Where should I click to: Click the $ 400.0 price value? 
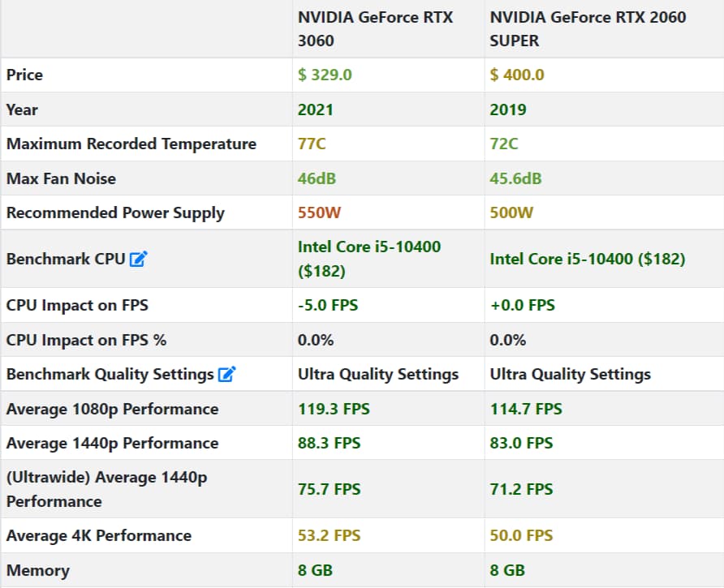[x=517, y=75]
